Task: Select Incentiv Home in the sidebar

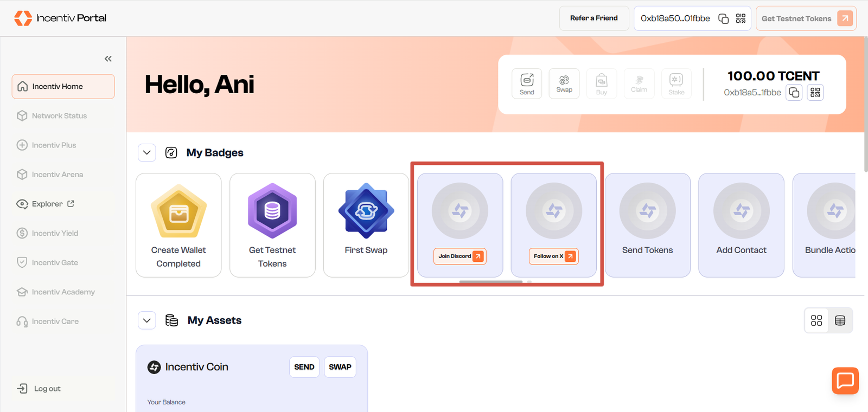Action: (63, 87)
